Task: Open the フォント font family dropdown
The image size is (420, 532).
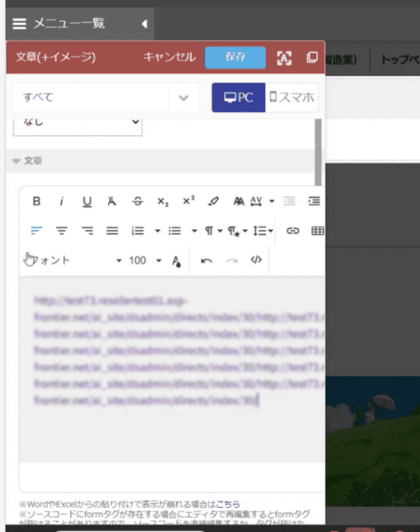Action: 72,260
